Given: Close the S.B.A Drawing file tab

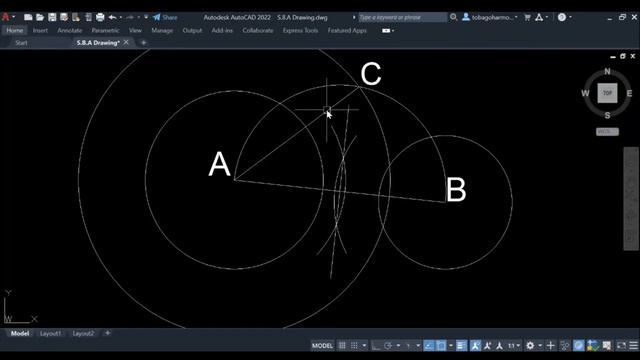Looking at the screenshot, I should point(126,42).
